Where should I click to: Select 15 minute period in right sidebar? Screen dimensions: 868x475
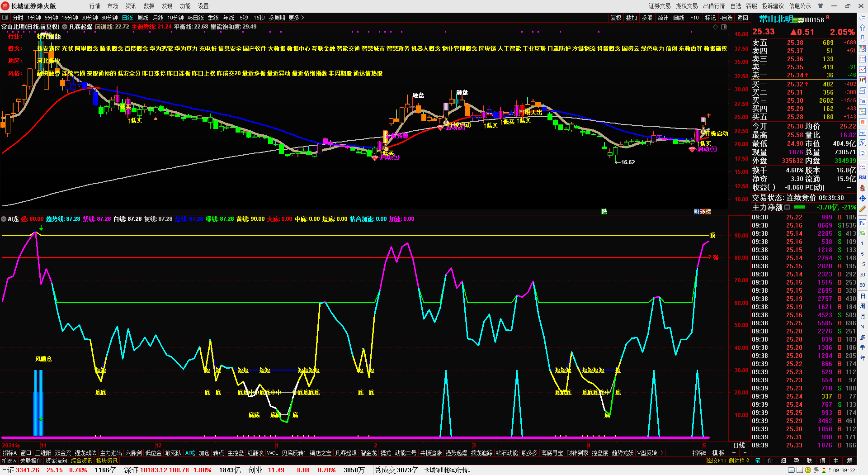[863, 264]
